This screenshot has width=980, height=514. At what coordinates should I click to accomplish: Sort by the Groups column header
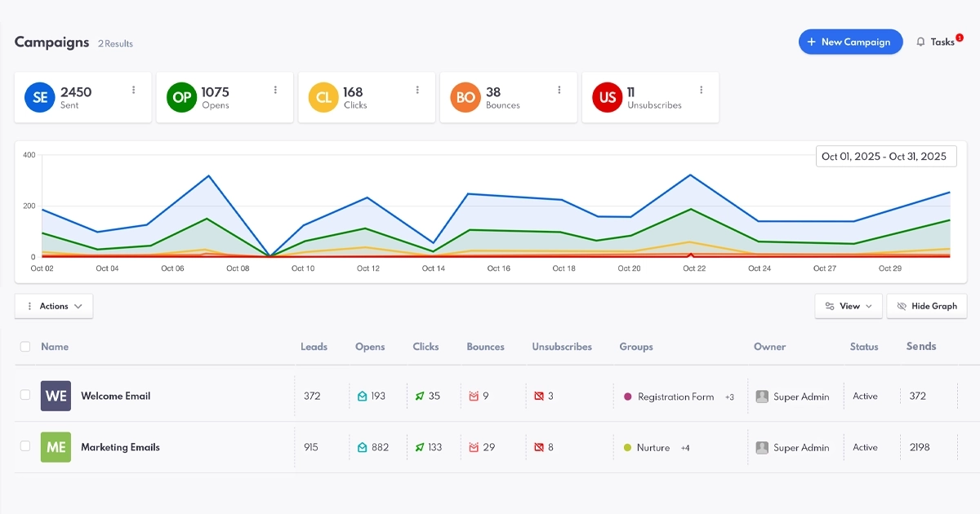(636, 347)
